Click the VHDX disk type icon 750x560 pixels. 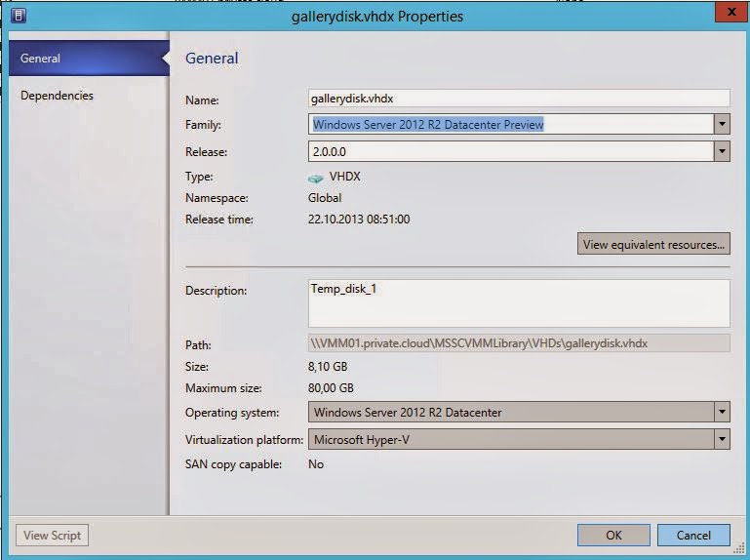pos(316,179)
